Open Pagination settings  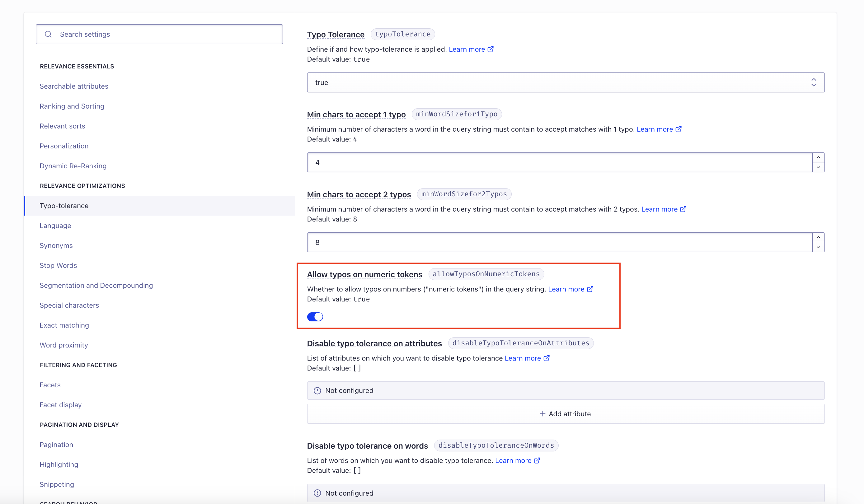57,445
